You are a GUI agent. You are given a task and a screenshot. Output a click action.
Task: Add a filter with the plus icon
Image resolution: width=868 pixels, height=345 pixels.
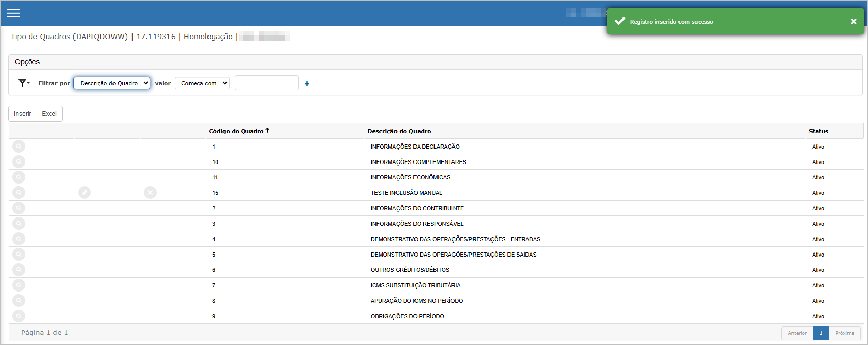(x=307, y=84)
